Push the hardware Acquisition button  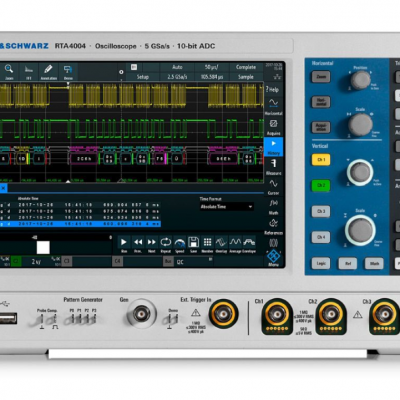pos(321,127)
